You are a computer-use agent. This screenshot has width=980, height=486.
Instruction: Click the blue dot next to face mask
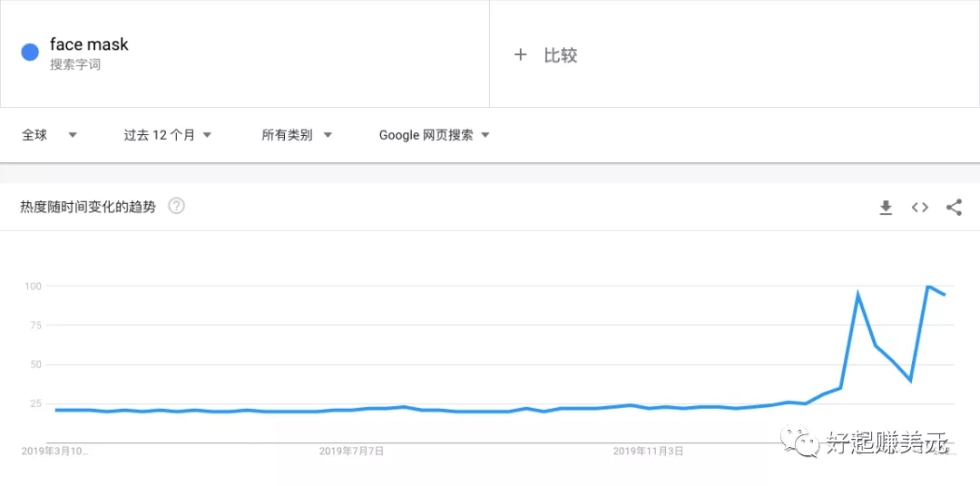[x=30, y=53]
